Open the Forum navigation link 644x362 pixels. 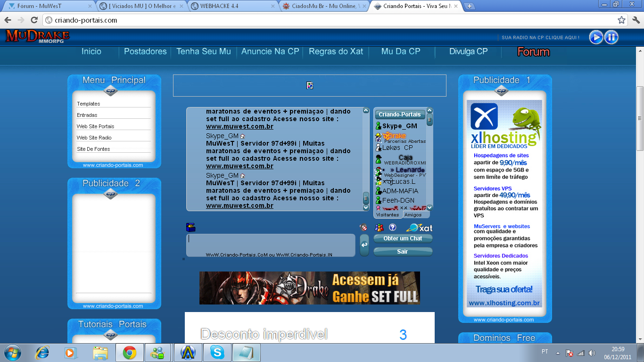534,52
